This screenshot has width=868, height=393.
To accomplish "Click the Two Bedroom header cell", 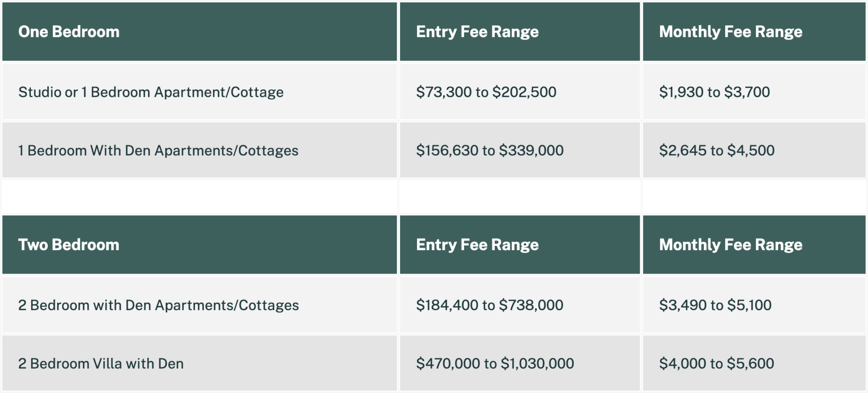I will tap(200, 244).
